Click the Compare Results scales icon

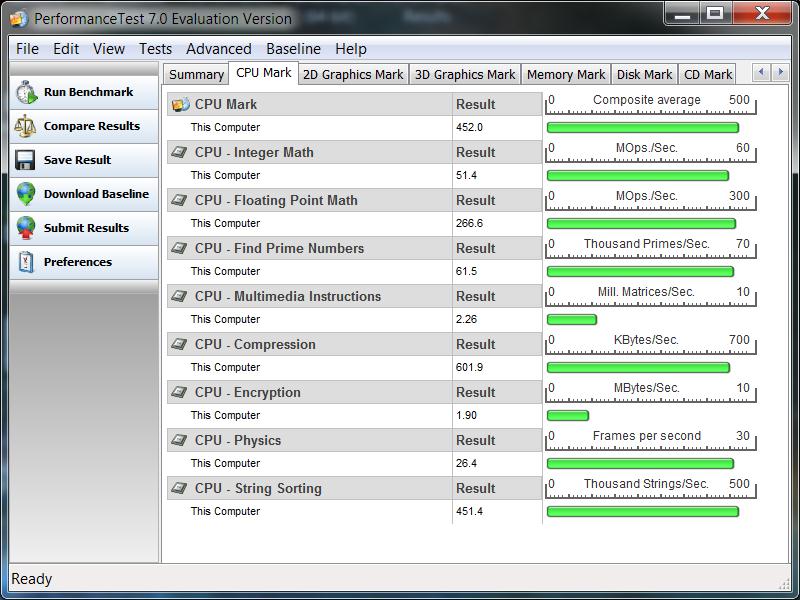pyautogui.click(x=25, y=126)
